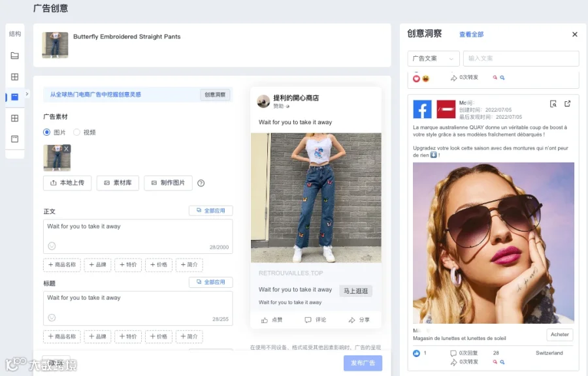Click the search-detail icon on the ad card
Screen dimensions: 588x376
coord(553,104)
